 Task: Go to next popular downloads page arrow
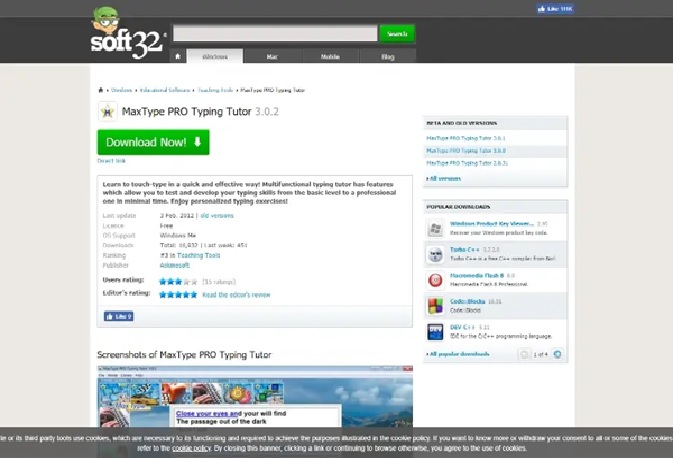click(x=558, y=354)
